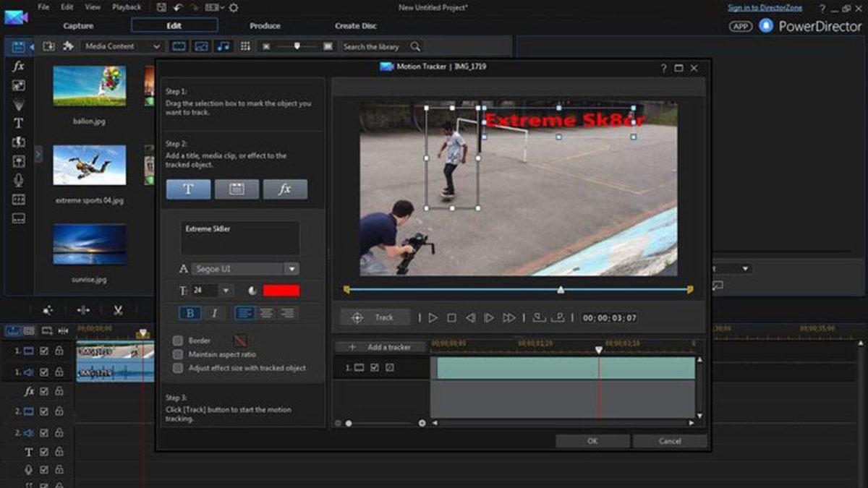Switch to the Produce tab
This screenshot has width=868, height=488.
(264, 25)
